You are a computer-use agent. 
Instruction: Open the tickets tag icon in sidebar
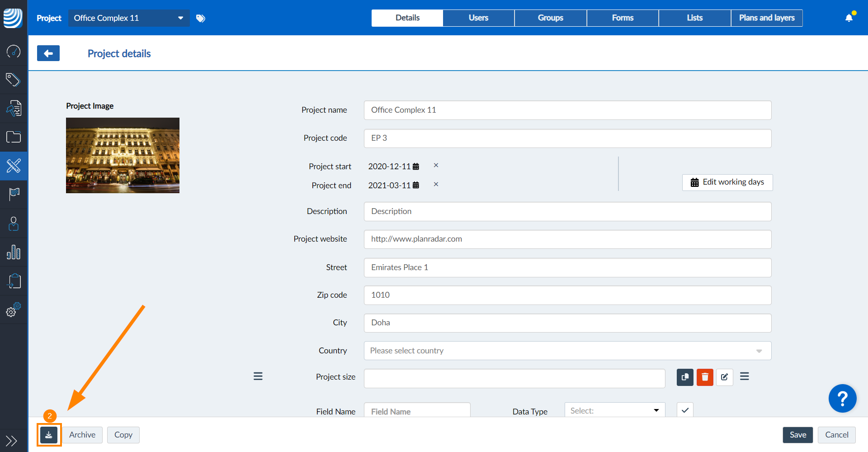tap(14, 80)
